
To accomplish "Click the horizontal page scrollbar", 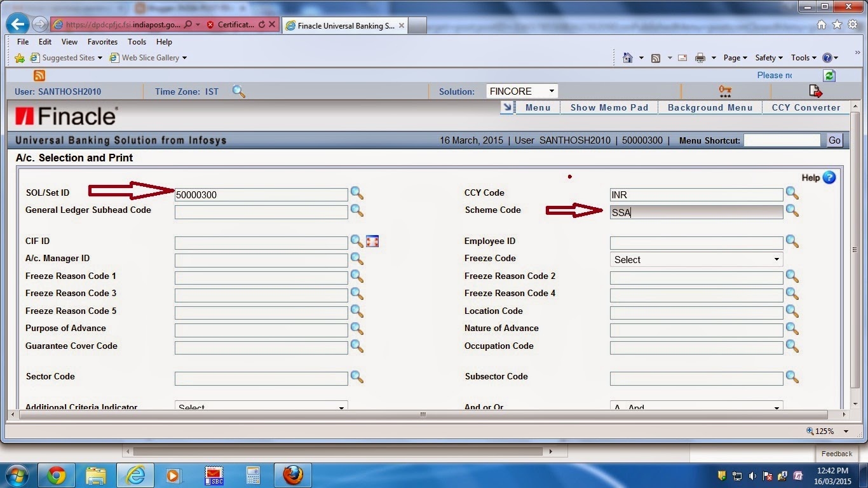I will 423,414.
